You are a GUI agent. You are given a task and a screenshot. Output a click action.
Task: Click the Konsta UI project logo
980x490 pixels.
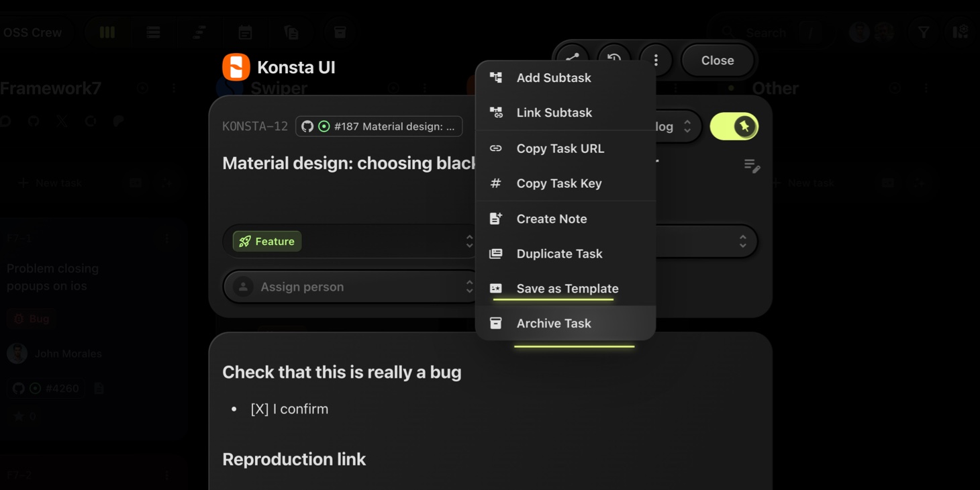coord(236,67)
